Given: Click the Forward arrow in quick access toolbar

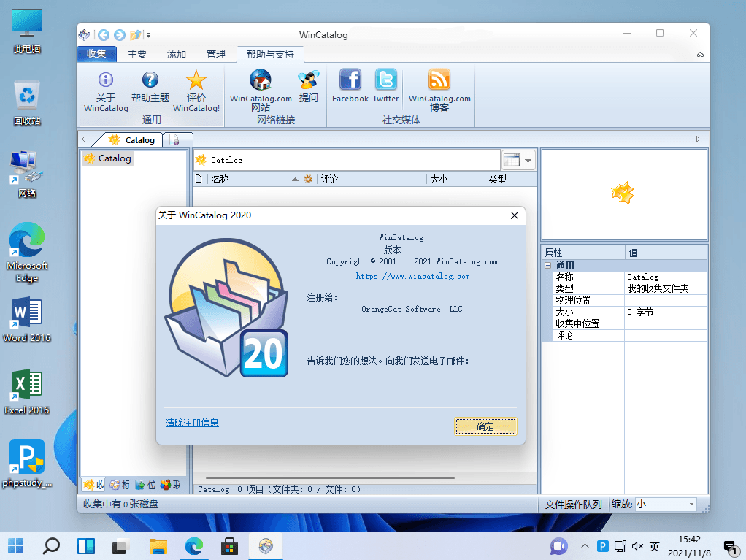Looking at the screenshot, I should tap(120, 35).
